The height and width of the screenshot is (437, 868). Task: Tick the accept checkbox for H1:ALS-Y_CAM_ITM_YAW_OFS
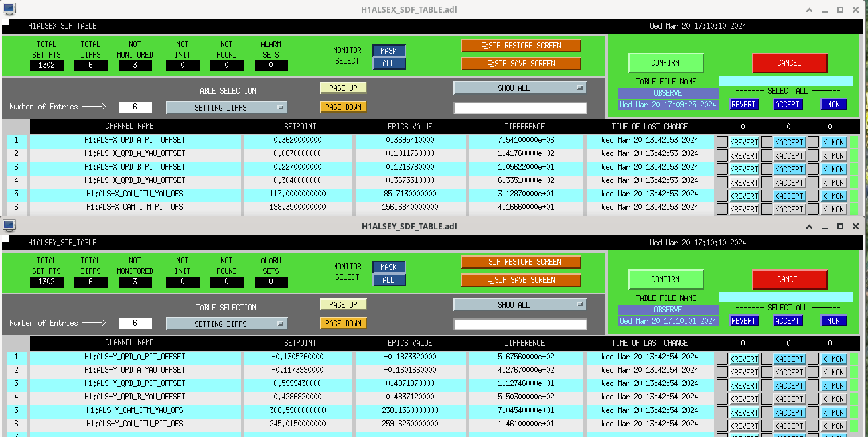pyautogui.click(x=766, y=412)
